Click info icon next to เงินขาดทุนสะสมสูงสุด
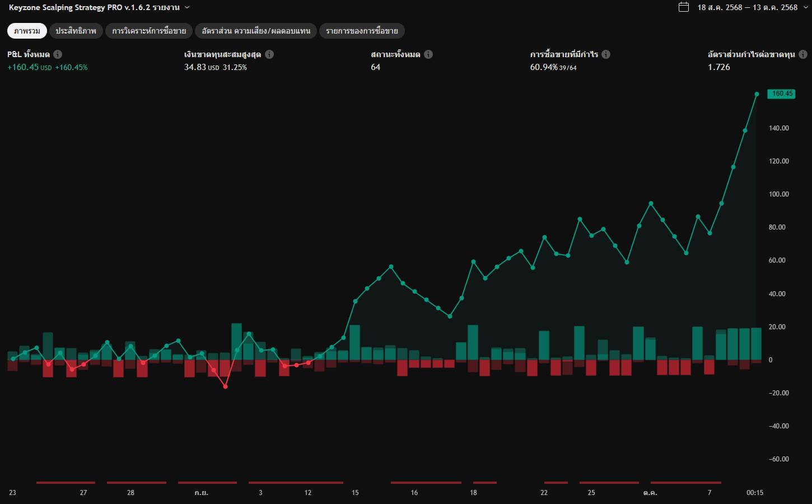812x504 pixels. pos(269,54)
